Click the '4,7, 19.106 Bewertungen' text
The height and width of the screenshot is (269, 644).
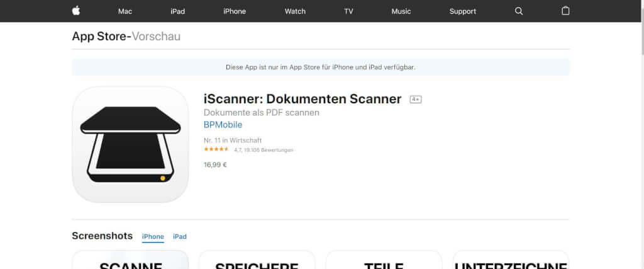coord(264,150)
